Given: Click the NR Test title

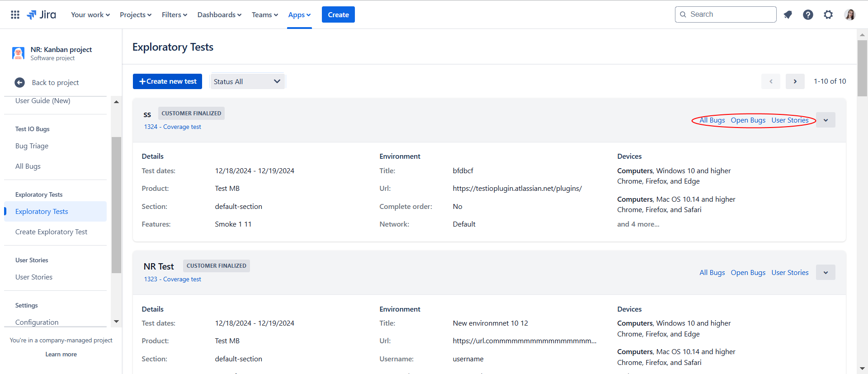Looking at the screenshot, I should [159, 267].
